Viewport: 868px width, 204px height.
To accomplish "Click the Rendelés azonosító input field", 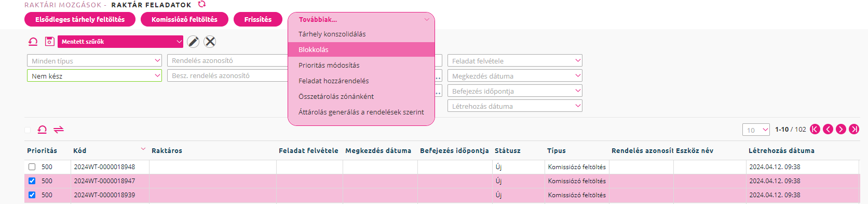I will pyautogui.click(x=227, y=61).
